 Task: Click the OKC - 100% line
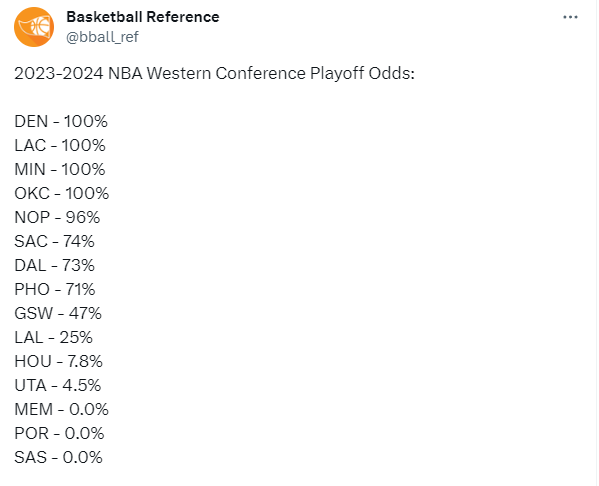(x=62, y=194)
